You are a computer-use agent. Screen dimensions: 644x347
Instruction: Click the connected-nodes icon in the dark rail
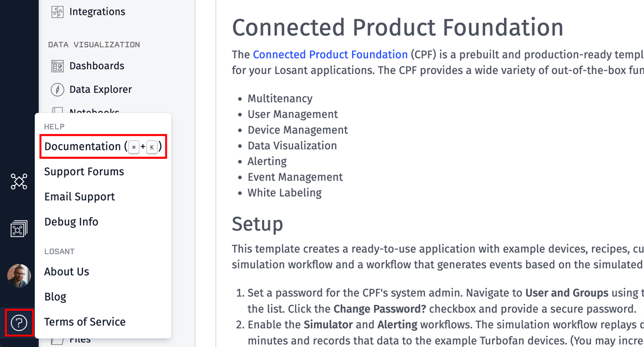coord(19,181)
